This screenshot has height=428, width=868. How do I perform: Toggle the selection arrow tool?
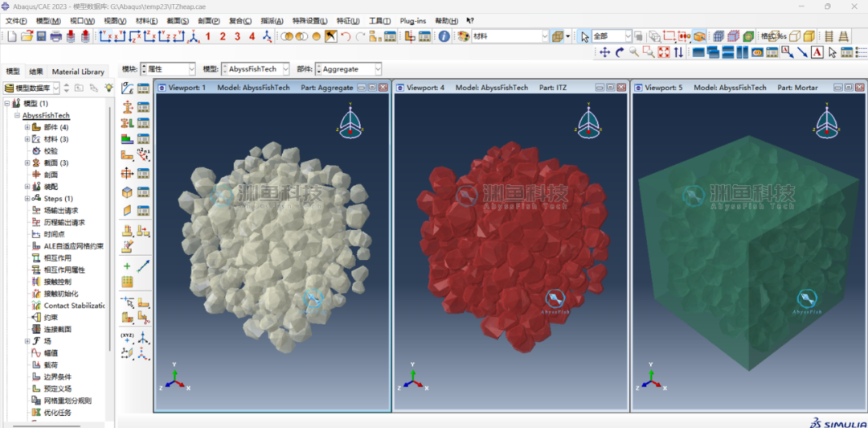(x=585, y=36)
